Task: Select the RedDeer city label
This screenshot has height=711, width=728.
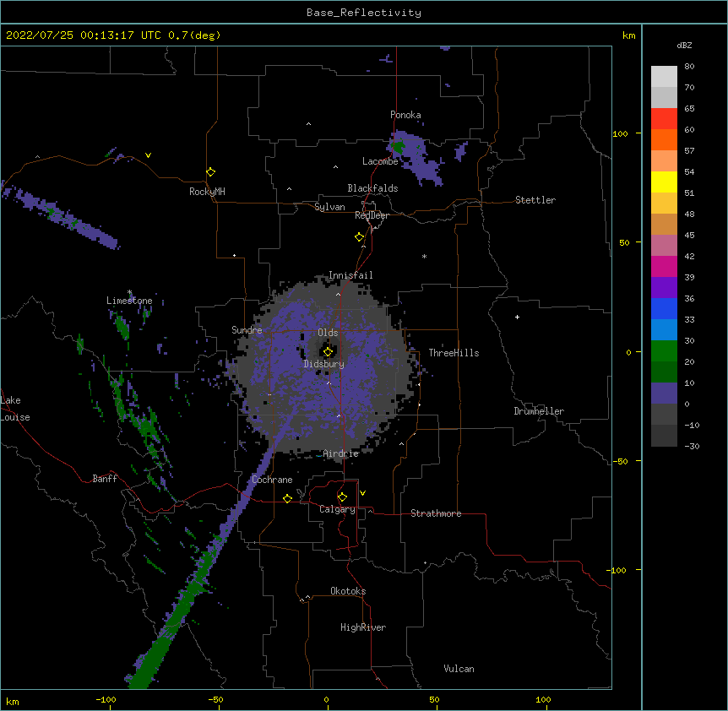Action: click(x=372, y=215)
